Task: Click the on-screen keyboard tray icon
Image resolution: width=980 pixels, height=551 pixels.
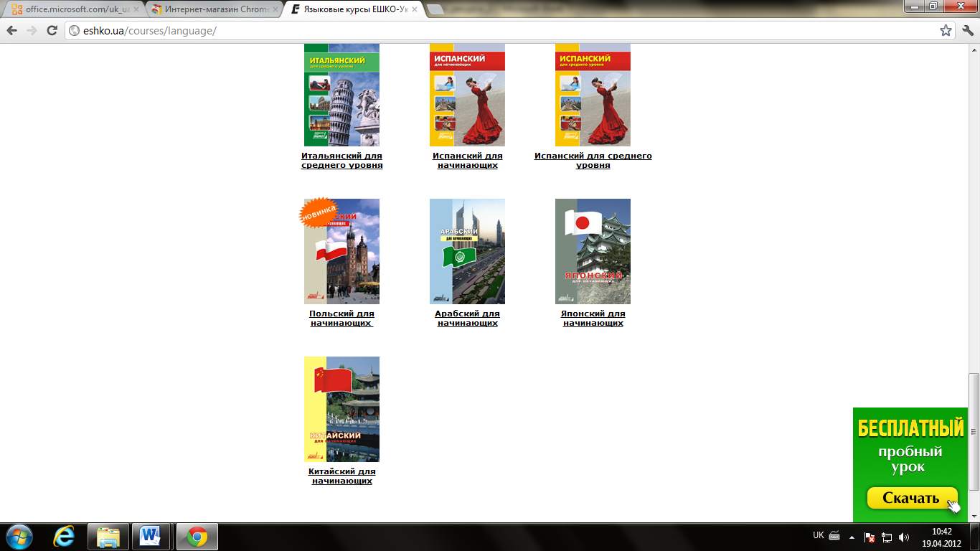Action: point(834,535)
